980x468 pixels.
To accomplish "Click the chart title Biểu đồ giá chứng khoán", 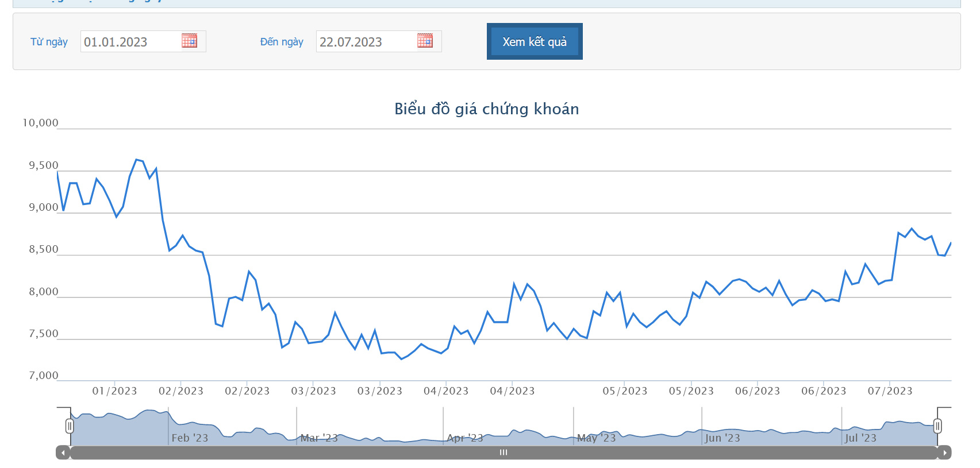I will tap(486, 109).
